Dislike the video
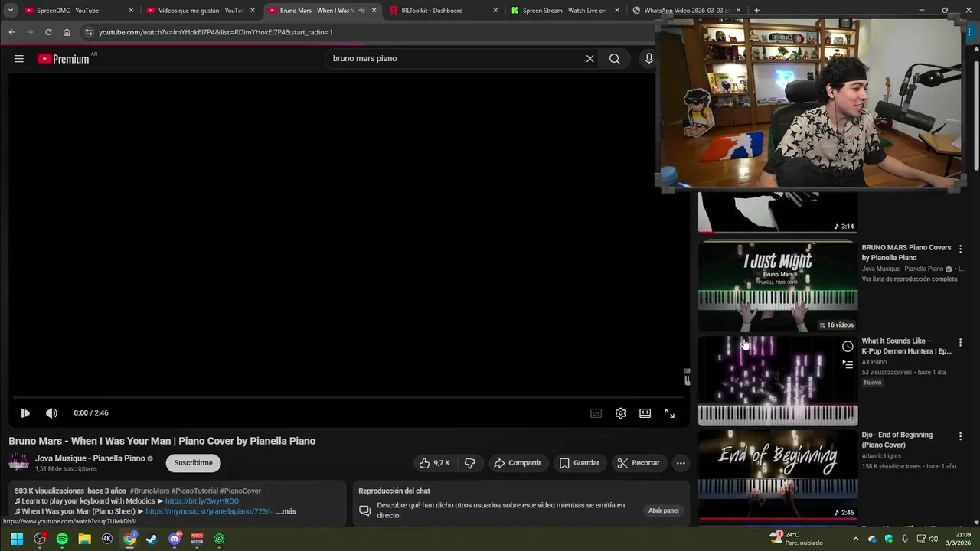This screenshot has width=980, height=551. tap(470, 463)
